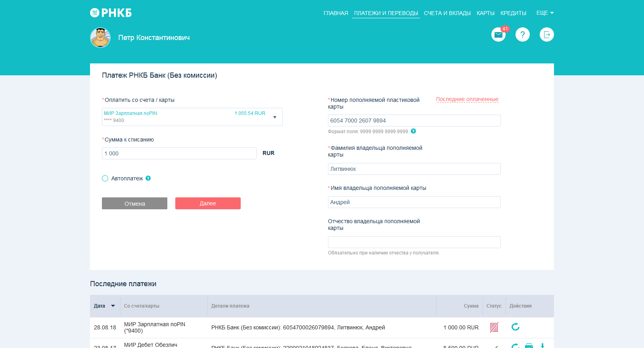
Task: Proceed with the Далее button
Action: pos(208,203)
